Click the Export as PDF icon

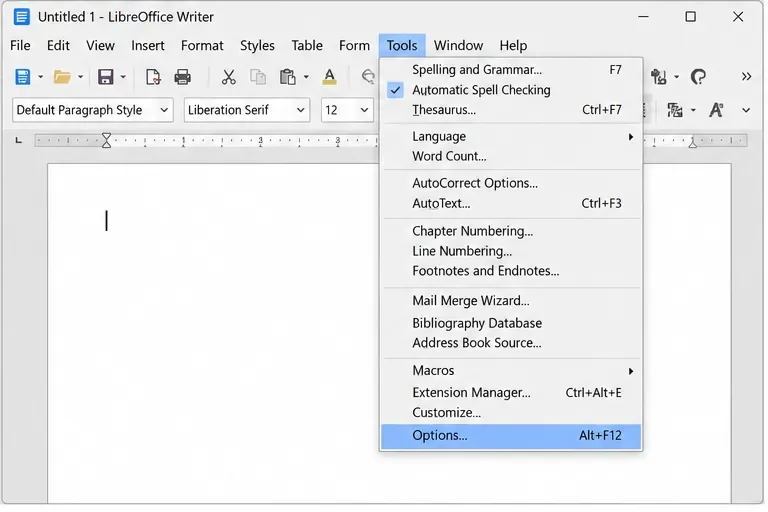pos(153,77)
